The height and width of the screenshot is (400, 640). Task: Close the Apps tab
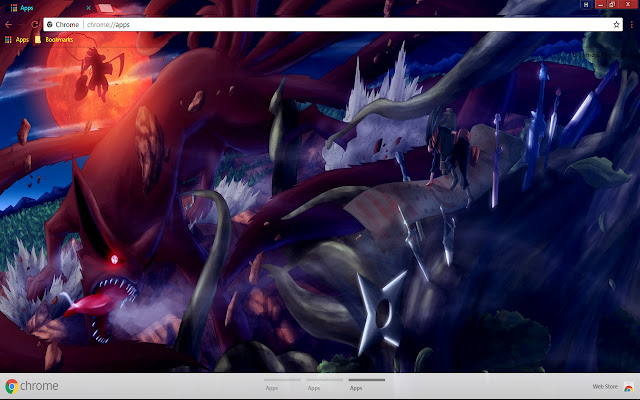pyautogui.click(x=89, y=8)
